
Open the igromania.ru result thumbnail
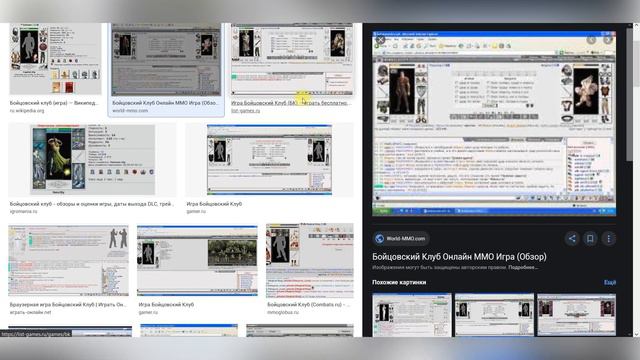[92, 160]
